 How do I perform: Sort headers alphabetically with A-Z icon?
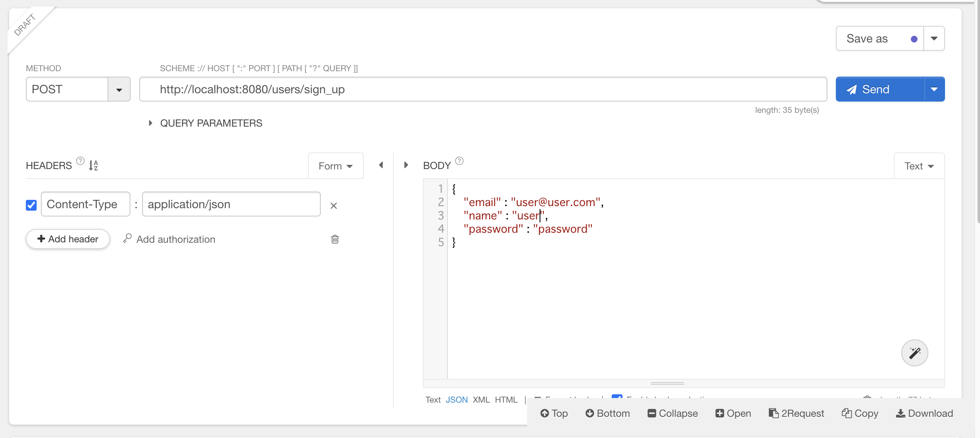[93, 166]
